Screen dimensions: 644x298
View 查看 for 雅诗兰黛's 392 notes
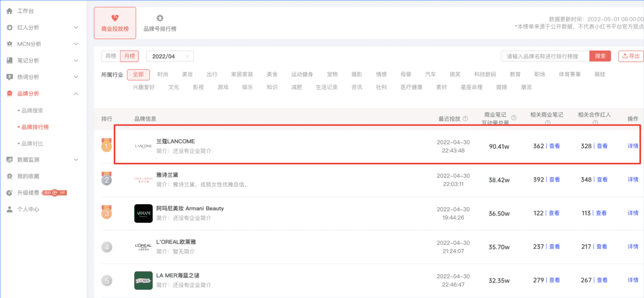(x=555, y=180)
